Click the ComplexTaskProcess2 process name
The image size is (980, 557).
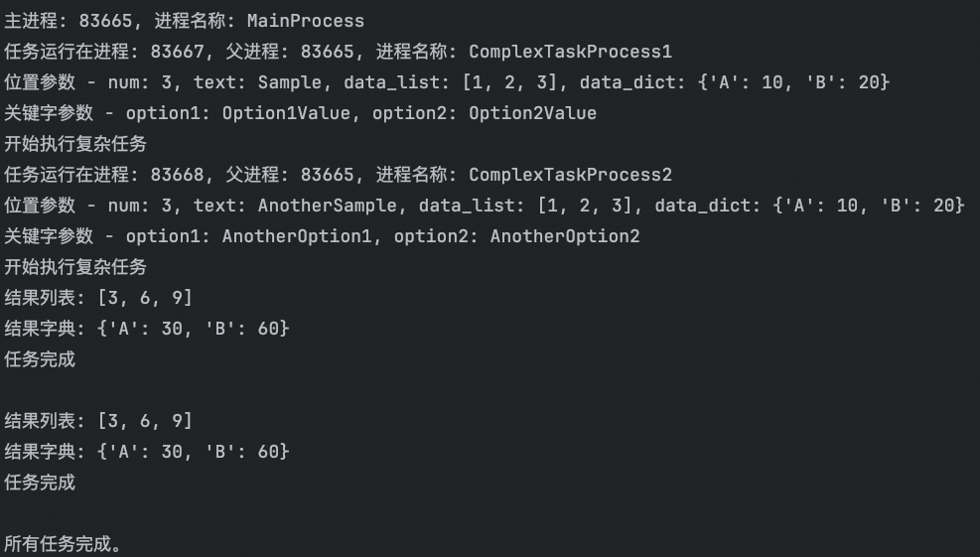click(570, 175)
